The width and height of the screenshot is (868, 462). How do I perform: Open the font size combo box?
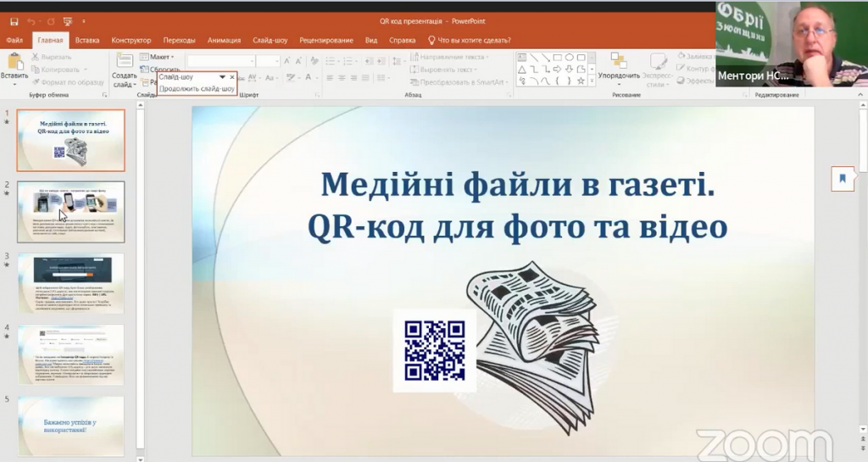(x=268, y=61)
